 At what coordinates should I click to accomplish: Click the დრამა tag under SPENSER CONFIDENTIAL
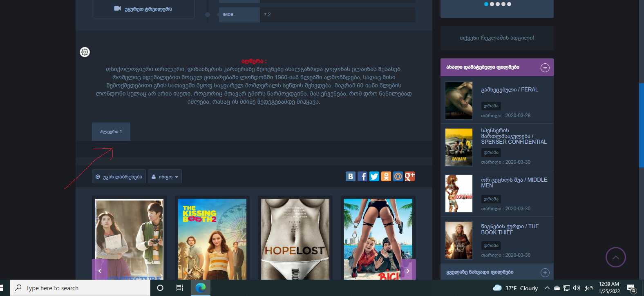(x=491, y=152)
